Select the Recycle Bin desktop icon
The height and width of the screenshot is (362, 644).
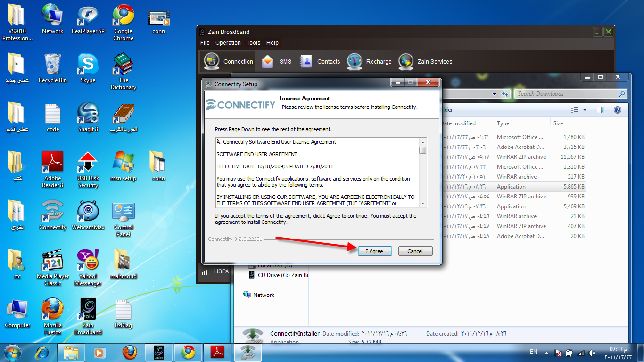pyautogui.click(x=53, y=68)
